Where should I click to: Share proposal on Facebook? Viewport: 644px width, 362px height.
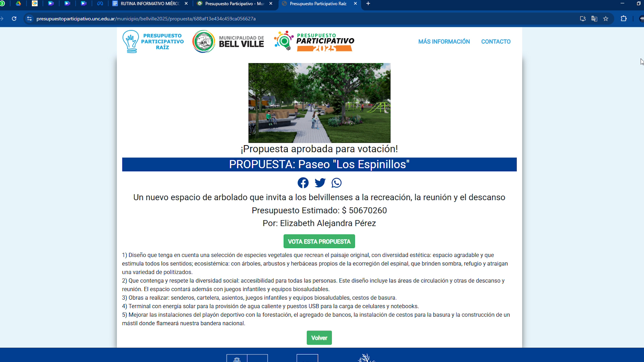303,183
